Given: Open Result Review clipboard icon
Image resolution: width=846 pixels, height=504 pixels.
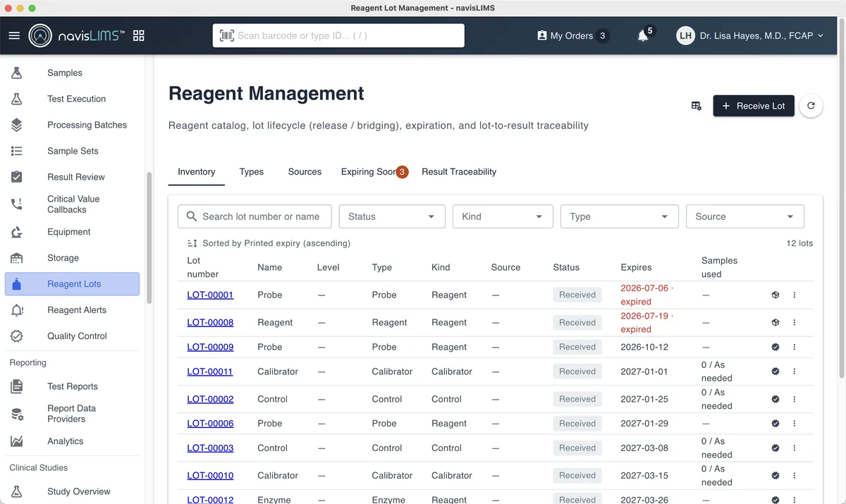Looking at the screenshot, I should [17, 177].
